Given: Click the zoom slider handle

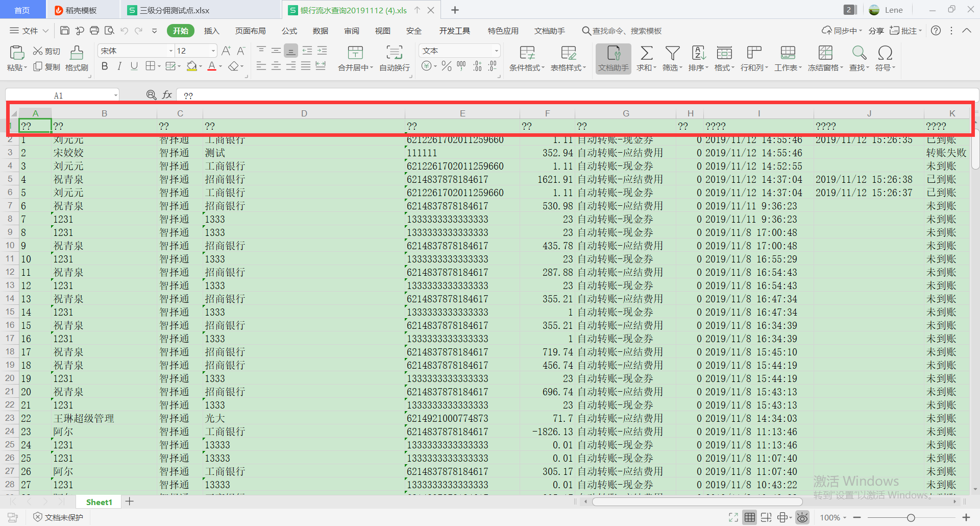Looking at the screenshot, I should tap(911, 518).
